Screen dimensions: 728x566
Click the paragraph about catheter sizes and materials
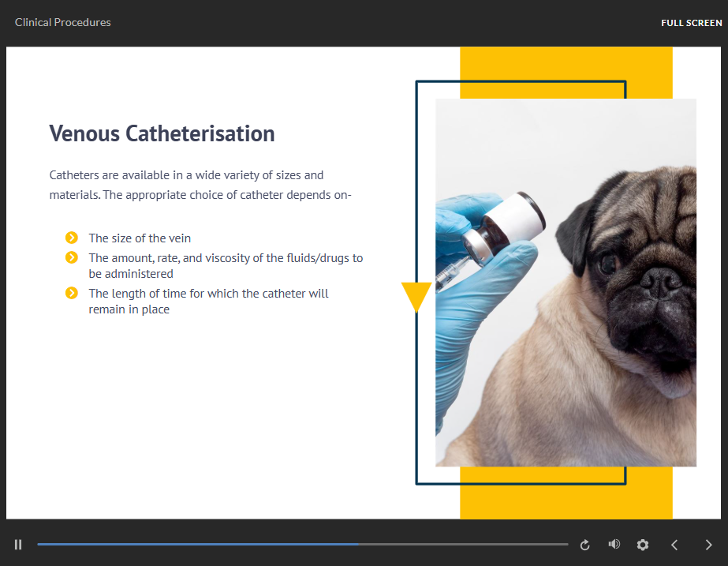pyautogui.click(x=200, y=185)
